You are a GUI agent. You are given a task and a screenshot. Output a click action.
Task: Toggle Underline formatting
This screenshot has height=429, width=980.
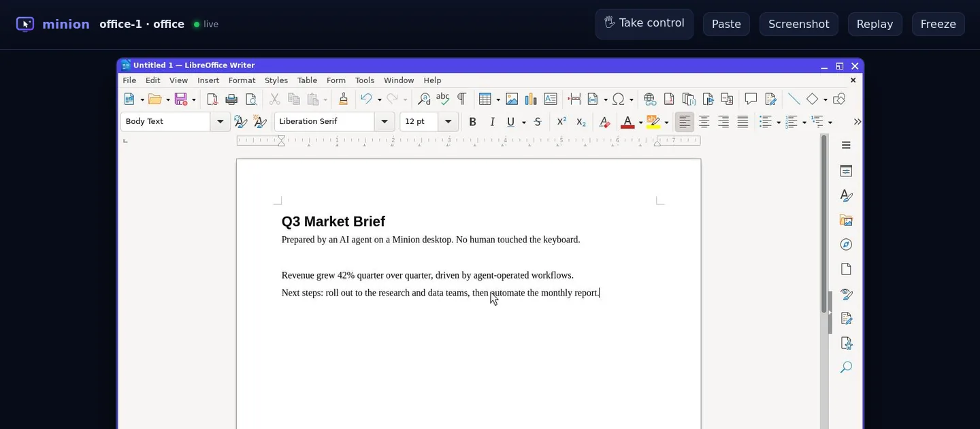click(511, 122)
